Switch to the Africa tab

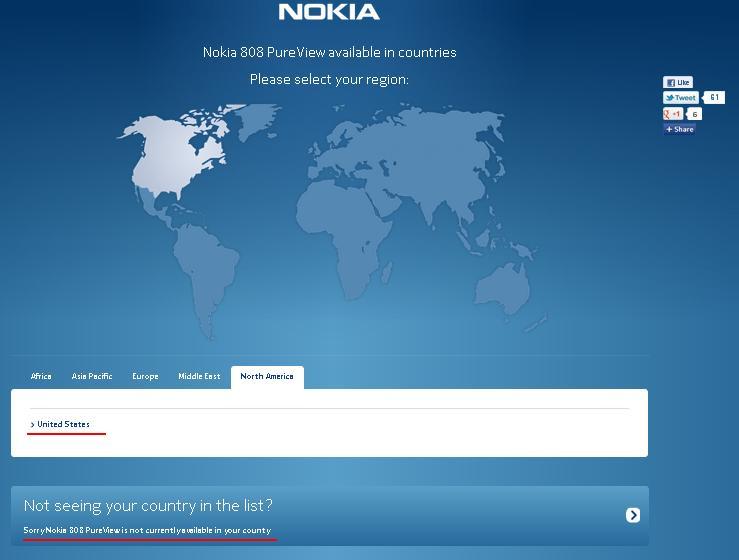point(41,376)
